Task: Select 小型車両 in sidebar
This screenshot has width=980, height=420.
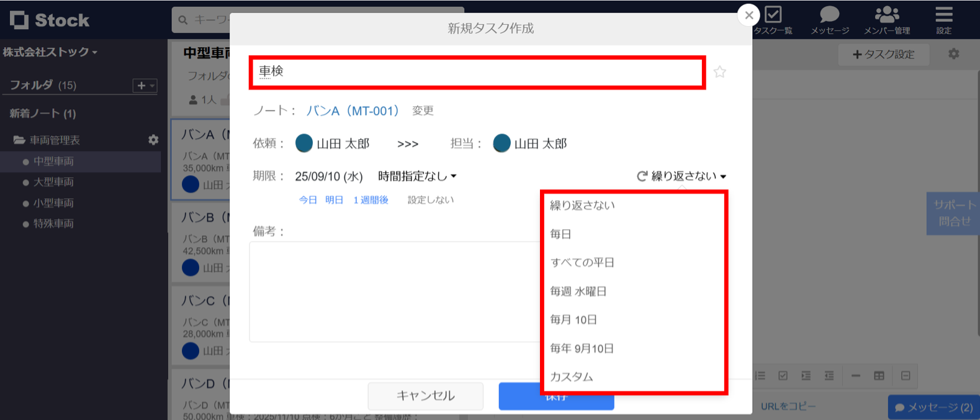Action: tap(53, 203)
